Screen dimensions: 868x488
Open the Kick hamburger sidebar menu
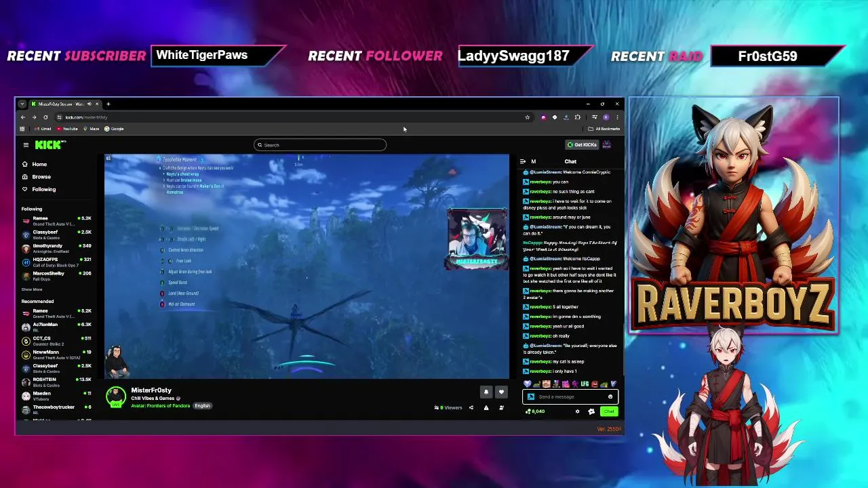[26, 144]
